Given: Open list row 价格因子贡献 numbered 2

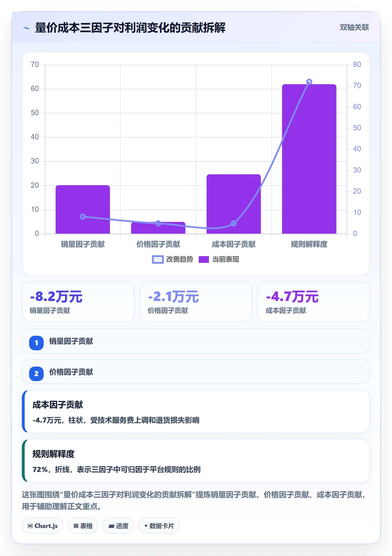Looking at the screenshot, I should tap(196, 372).
